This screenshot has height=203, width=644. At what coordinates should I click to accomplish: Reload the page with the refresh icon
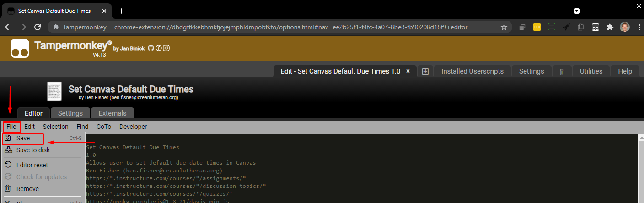(38, 27)
